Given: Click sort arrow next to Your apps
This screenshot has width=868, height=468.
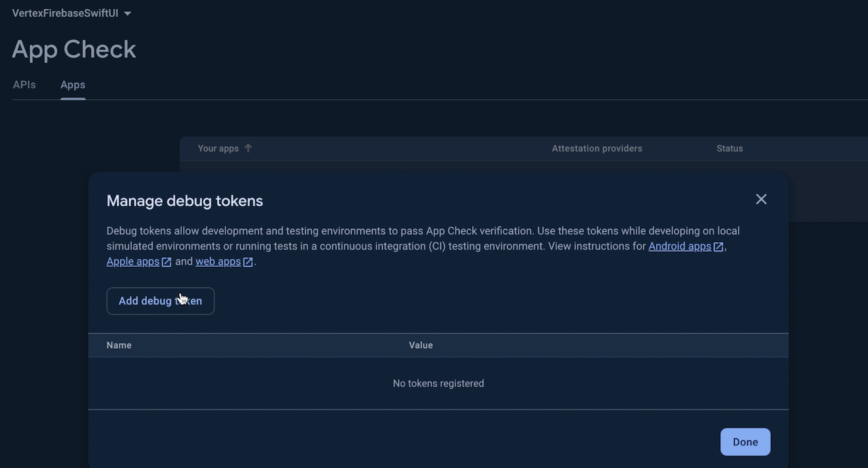Looking at the screenshot, I should [x=248, y=148].
